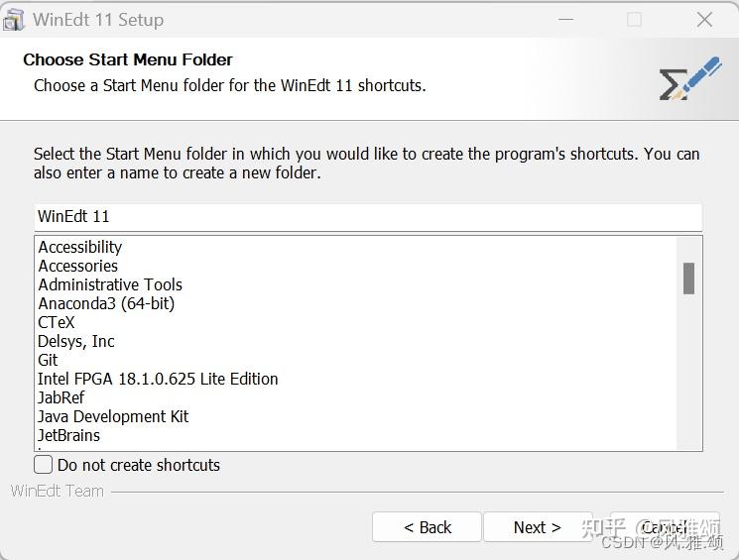This screenshot has width=739, height=560.
Task: Click the WinEdt installer icon in title bar
Action: [14, 20]
